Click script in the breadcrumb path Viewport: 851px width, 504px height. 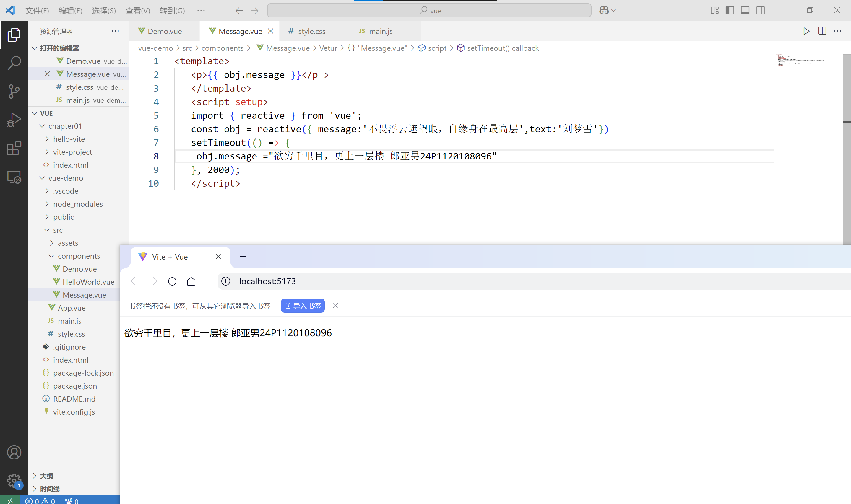(x=437, y=48)
